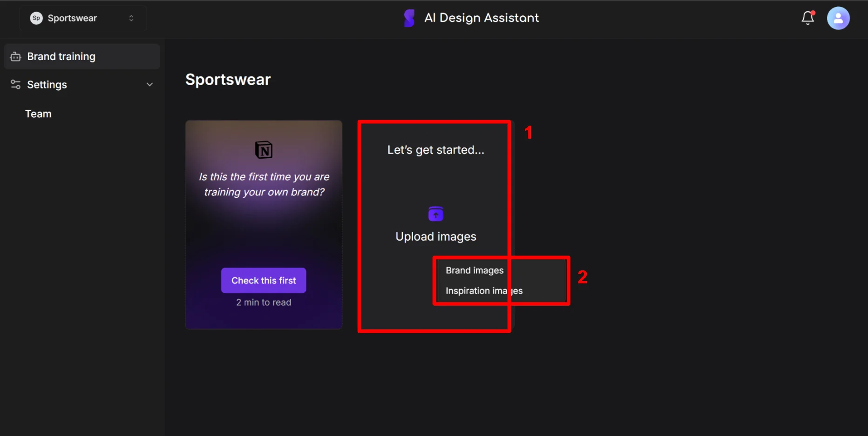This screenshot has height=436, width=868.
Task: Expand the Settings chevron in sidebar
Action: tap(149, 85)
